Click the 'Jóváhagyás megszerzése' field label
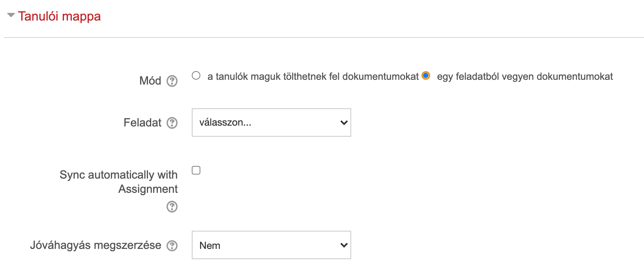 [x=95, y=245]
